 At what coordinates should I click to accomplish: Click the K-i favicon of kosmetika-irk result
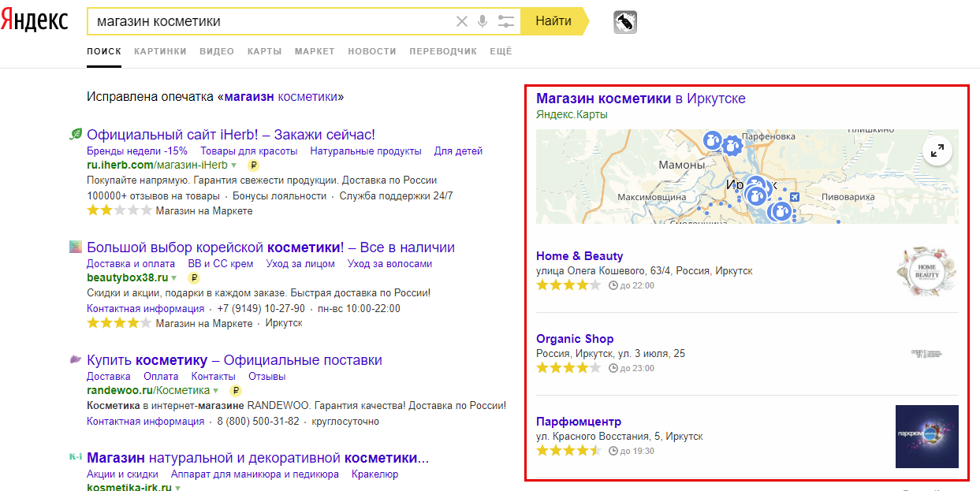click(76, 456)
